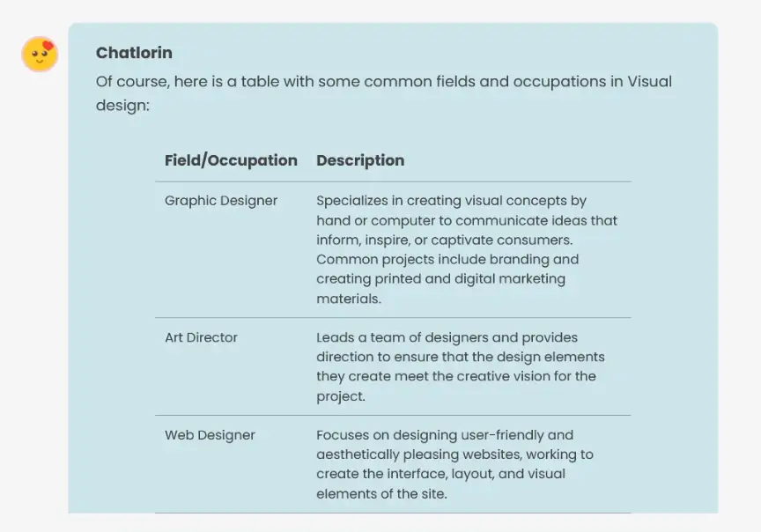Click the word "project." in Art Director row
The width and height of the screenshot is (761, 532).
click(341, 396)
